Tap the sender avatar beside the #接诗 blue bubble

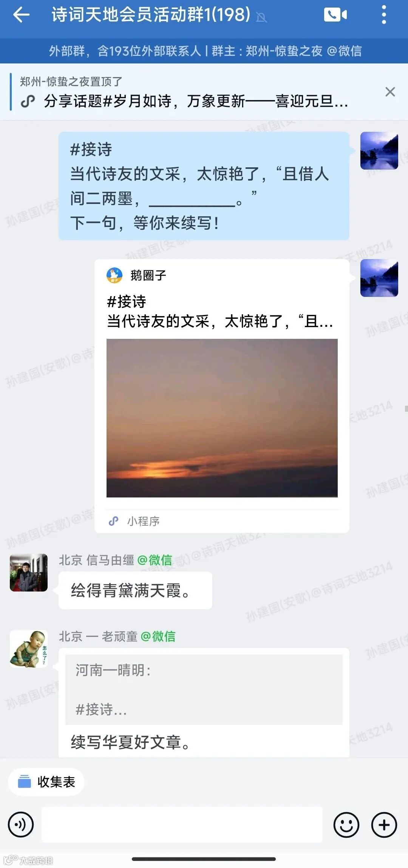pos(379,151)
